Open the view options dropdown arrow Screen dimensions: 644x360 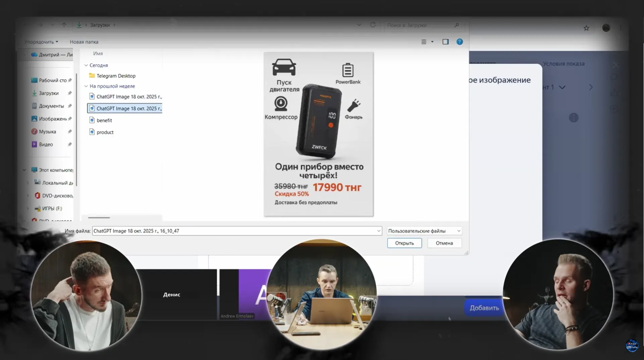point(432,42)
